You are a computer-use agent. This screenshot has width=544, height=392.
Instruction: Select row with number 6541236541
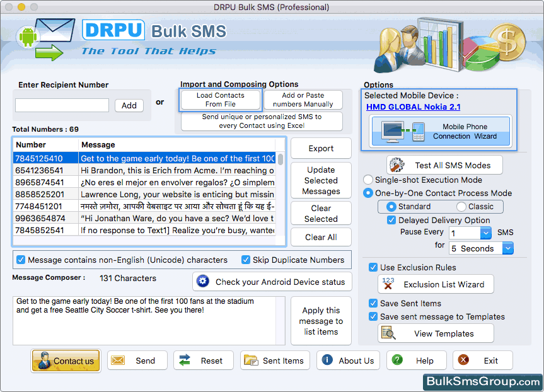(144, 170)
